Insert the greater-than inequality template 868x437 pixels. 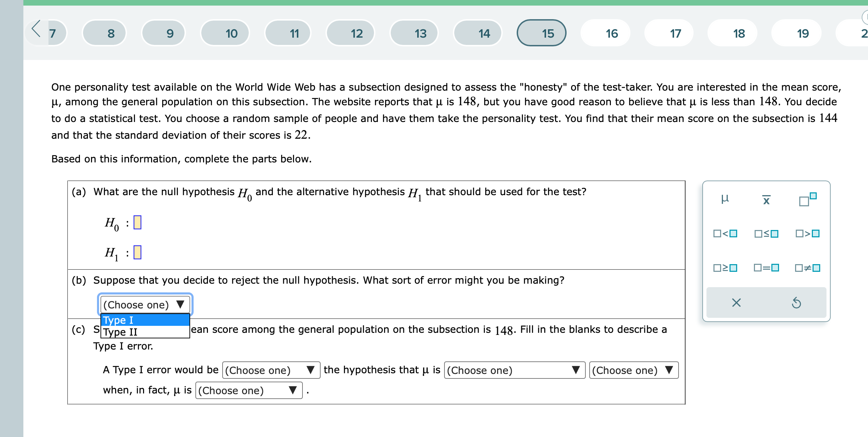pos(807,233)
